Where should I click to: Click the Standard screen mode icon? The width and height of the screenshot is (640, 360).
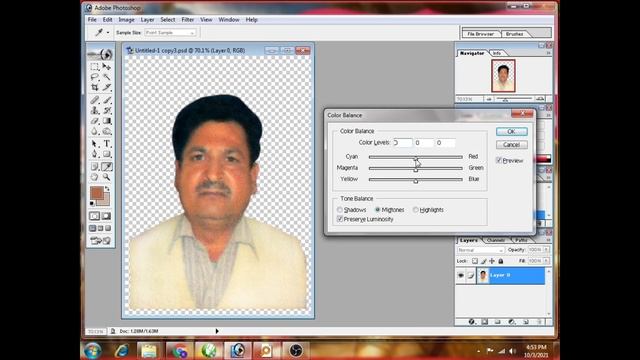(x=93, y=228)
